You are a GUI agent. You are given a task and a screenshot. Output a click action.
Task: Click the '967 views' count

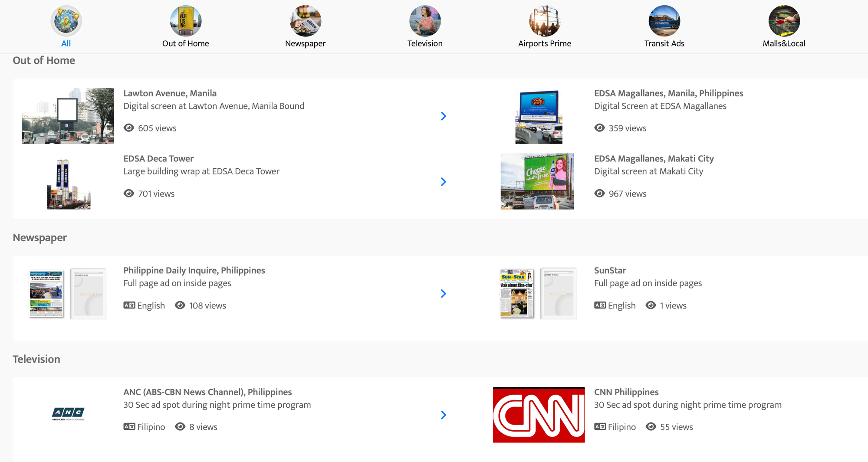click(628, 194)
